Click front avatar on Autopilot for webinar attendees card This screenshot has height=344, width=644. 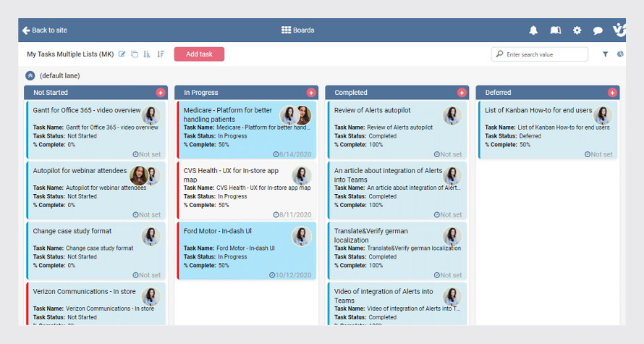click(139, 176)
